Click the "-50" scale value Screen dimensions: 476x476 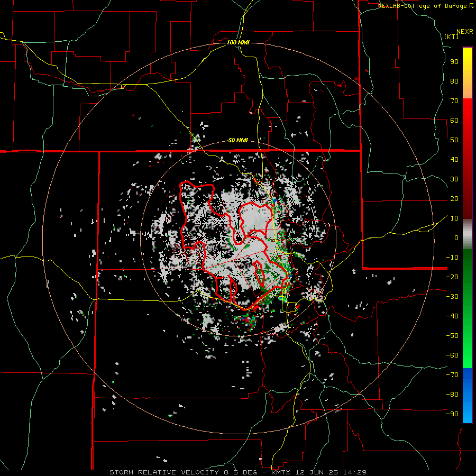pos(452,336)
